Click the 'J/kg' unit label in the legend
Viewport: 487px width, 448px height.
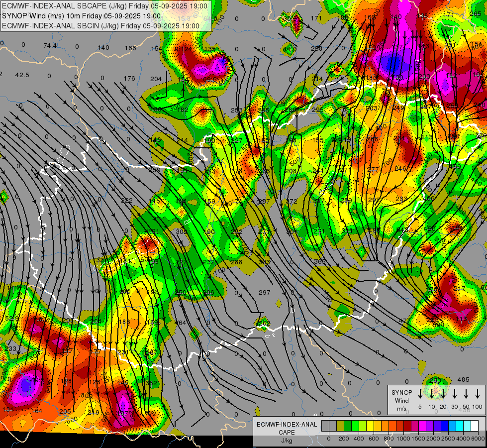point(287,441)
